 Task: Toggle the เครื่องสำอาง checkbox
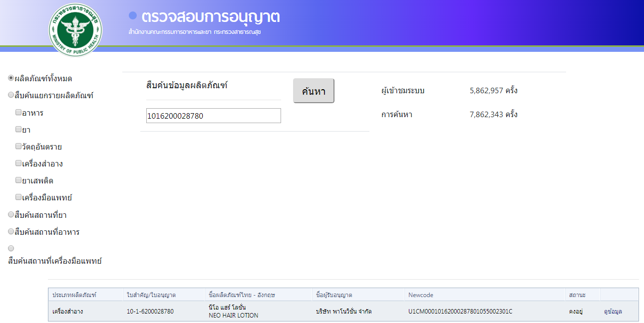pos(18,163)
